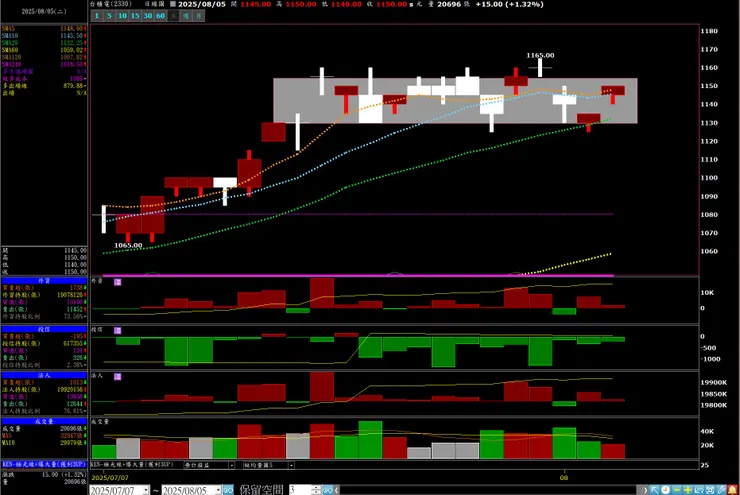Switch to the monthly (月) chart period
740x495 pixels.
point(199,16)
